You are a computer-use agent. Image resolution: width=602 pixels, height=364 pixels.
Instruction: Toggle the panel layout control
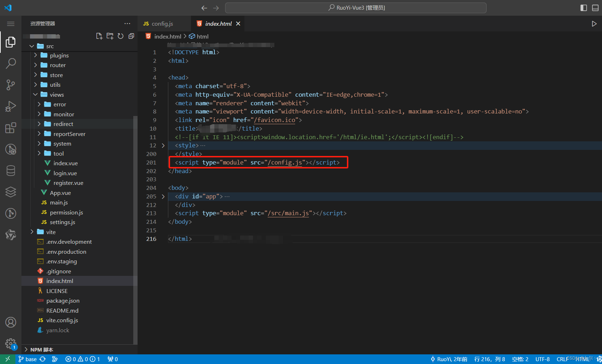point(595,7)
